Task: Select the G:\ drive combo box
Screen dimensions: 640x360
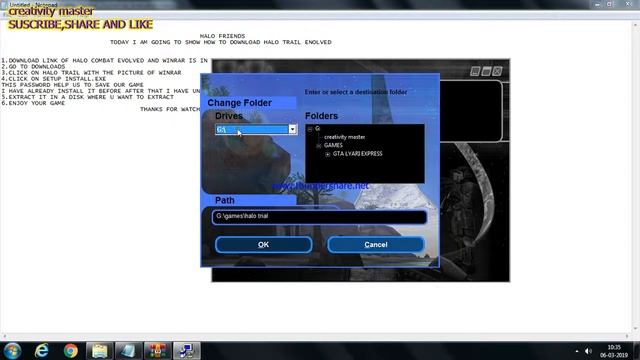Action: pos(256,129)
